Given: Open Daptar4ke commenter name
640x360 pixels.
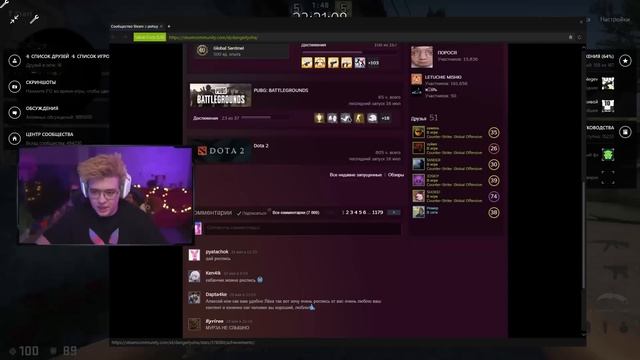Looking at the screenshot, I should pyautogui.click(x=216, y=294).
